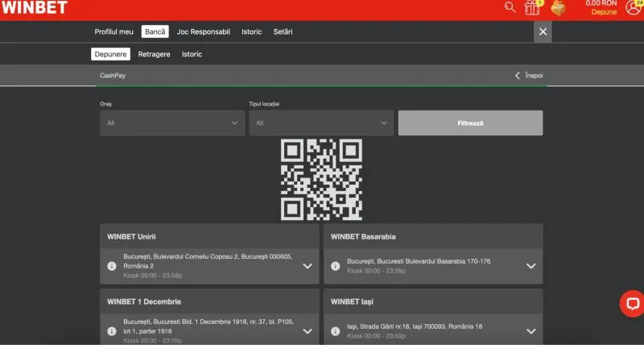The image size is (644, 345).
Task: Select the Depunere sub-tab
Action: [110, 54]
